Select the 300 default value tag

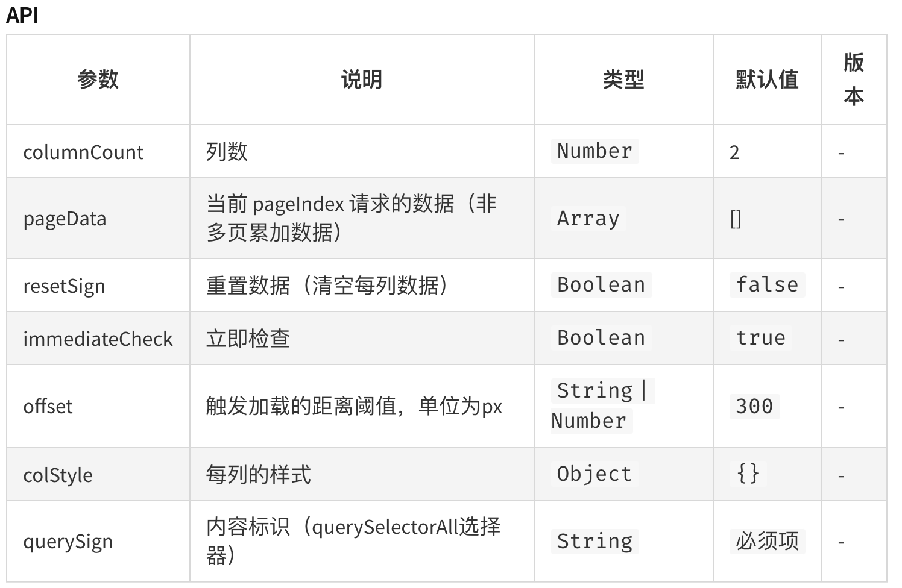tap(754, 407)
